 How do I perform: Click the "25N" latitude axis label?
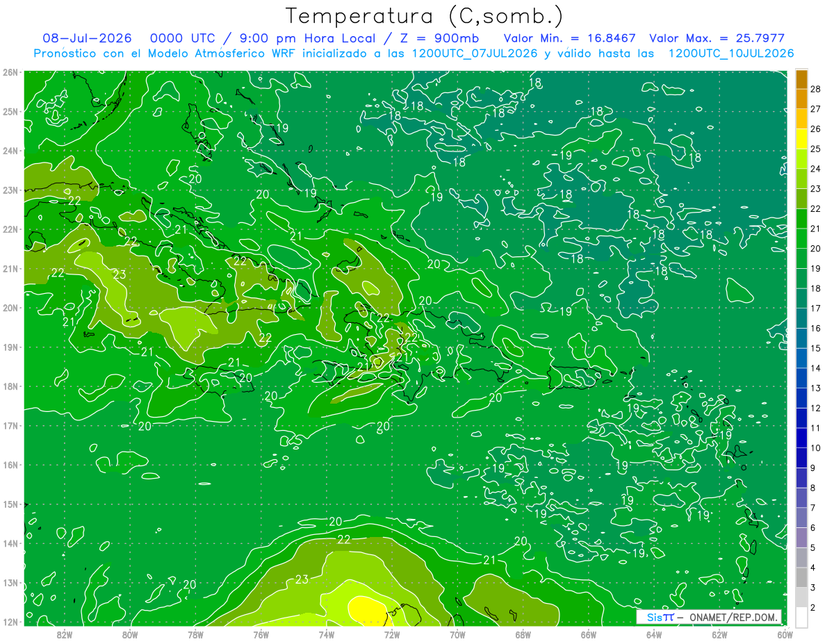point(11,111)
